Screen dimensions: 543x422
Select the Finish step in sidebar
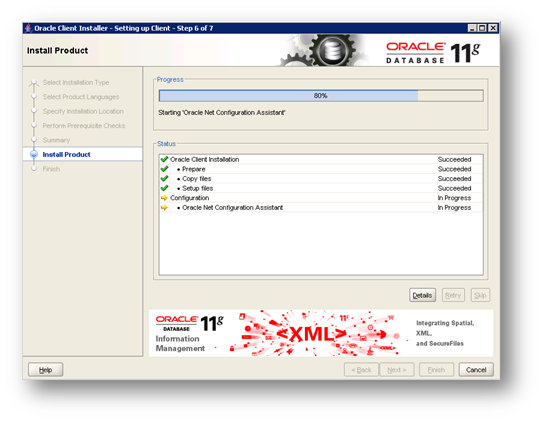[51, 169]
